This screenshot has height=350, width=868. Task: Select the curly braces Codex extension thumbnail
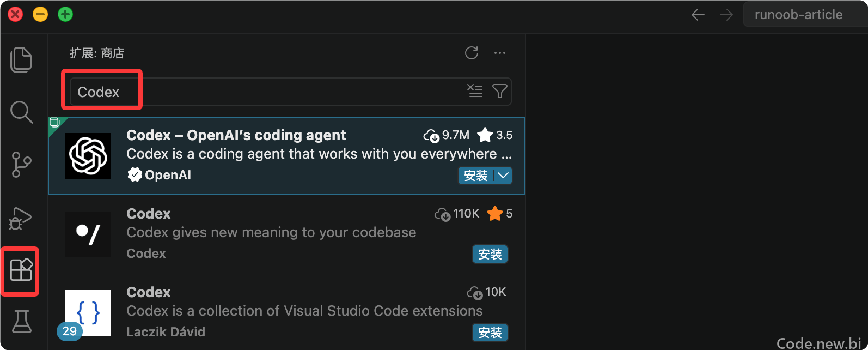click(x=88, y=313)
